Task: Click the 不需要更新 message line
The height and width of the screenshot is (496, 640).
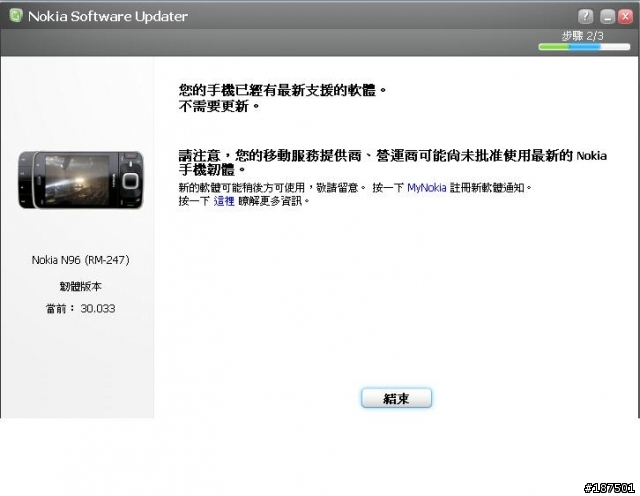Action: click(219, 107)
